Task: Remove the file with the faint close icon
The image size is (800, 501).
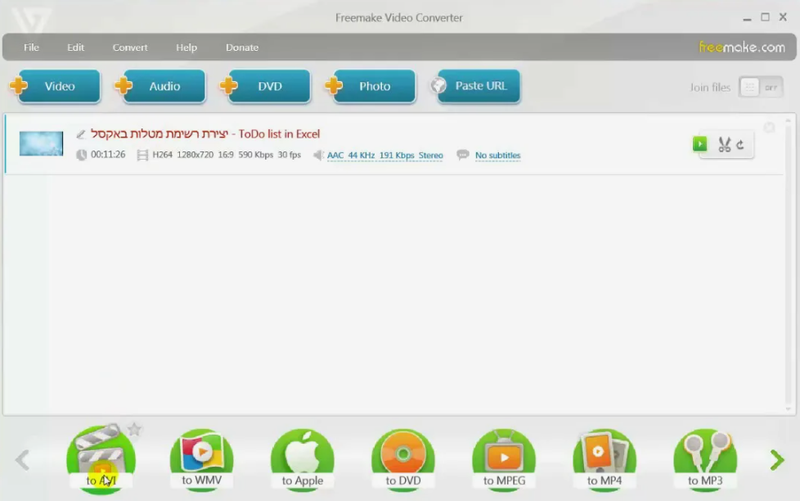Action: pos(769,128)
